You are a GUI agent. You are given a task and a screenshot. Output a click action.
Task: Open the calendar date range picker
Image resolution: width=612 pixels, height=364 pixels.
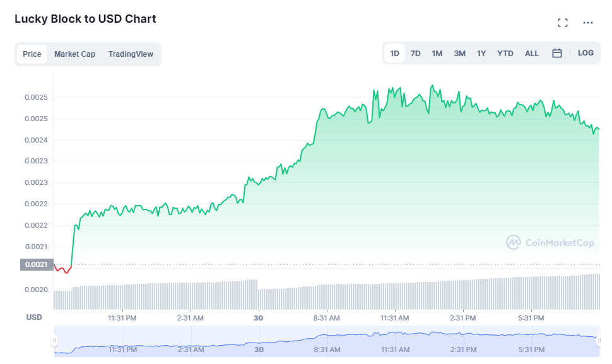(557, 53)
